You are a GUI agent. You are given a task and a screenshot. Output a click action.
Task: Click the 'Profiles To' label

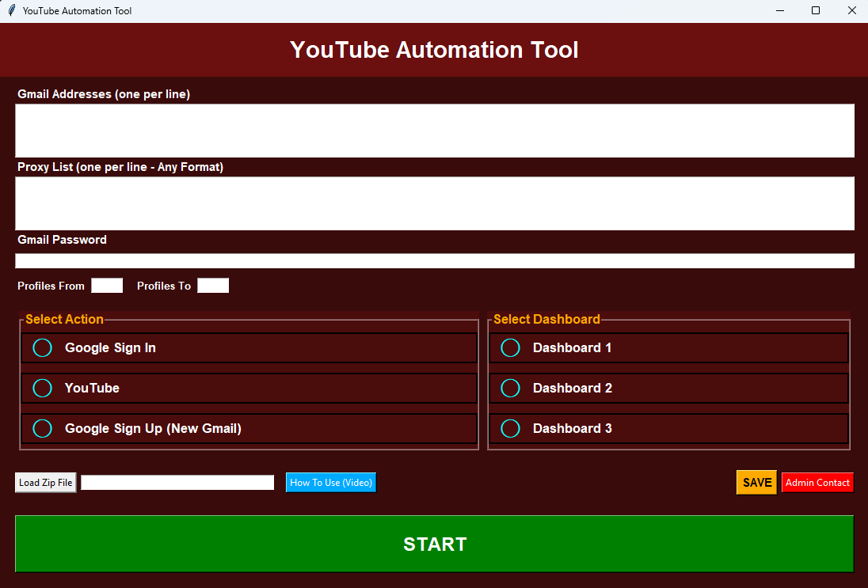[164, 286]
